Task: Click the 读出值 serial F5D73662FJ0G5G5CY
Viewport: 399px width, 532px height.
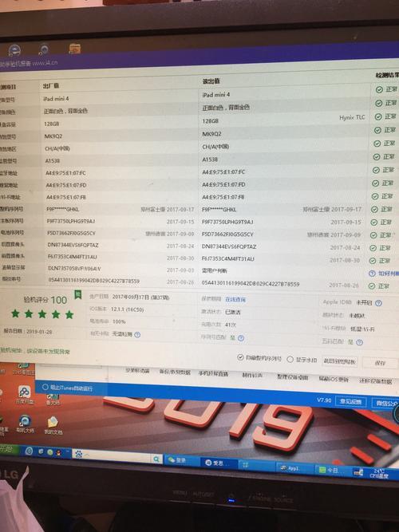Action: pyautogui.click(x=227, y=234)
